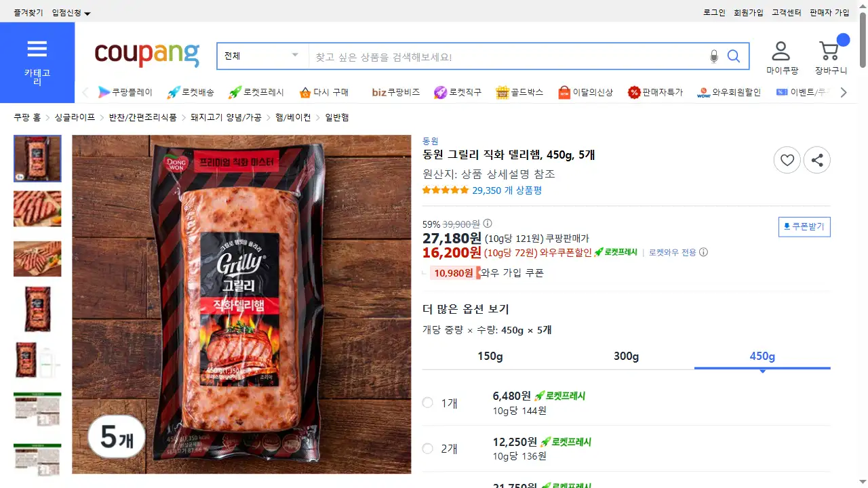The height and width of the screenshot is (488, 868).
Task: Click the 12,250원 price for 2개
Action: 515,441
